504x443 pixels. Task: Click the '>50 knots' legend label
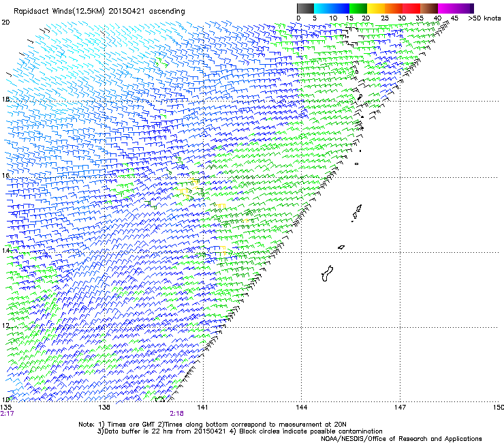click(x=484, y=18)
